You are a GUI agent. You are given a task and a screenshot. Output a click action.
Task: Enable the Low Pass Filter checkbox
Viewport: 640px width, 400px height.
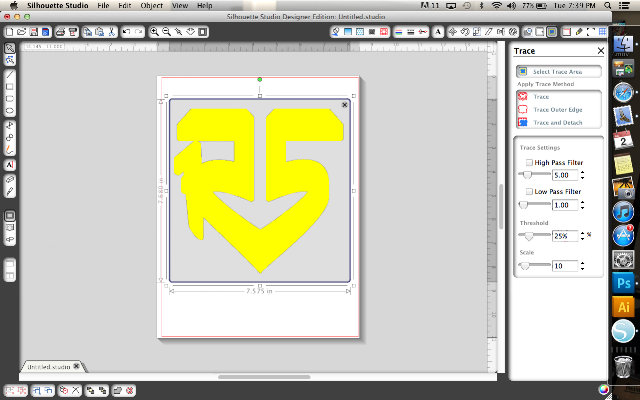click(529, 191)
